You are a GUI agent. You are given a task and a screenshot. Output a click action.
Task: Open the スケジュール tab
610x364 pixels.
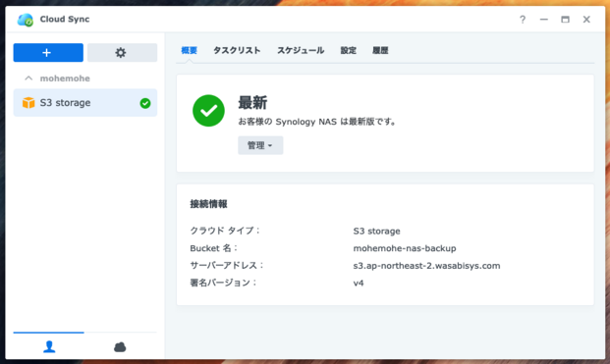pyautogui.click(x=301, y=50)
